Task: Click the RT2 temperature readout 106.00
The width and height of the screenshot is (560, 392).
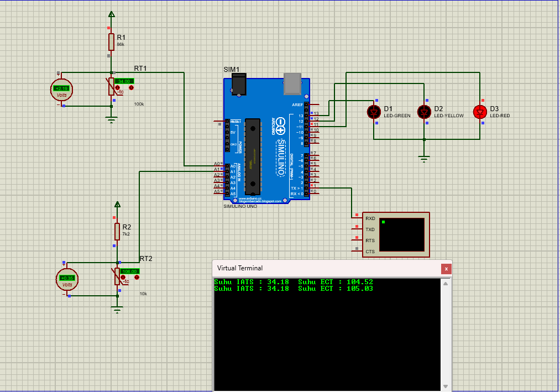Action: point(130,271)
